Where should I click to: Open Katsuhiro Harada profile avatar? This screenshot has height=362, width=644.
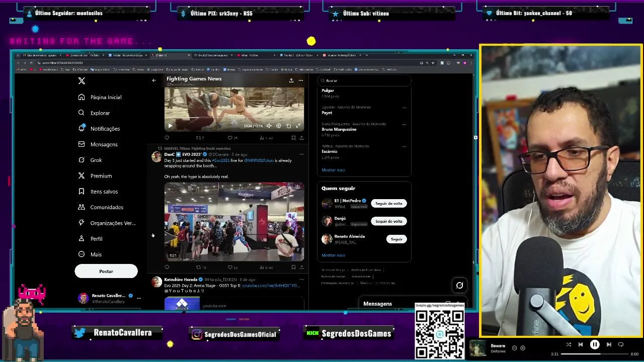pyautogui.click(x=156, y=282)
